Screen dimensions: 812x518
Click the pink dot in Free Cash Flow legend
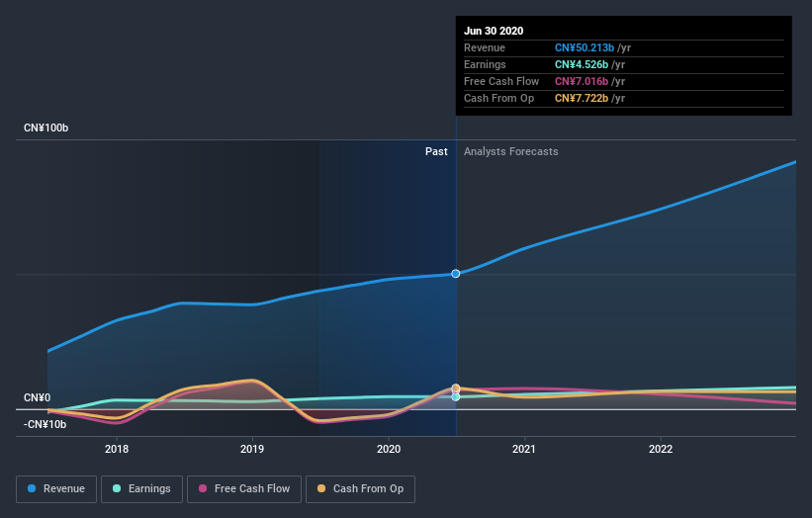(x=203, y=488)
